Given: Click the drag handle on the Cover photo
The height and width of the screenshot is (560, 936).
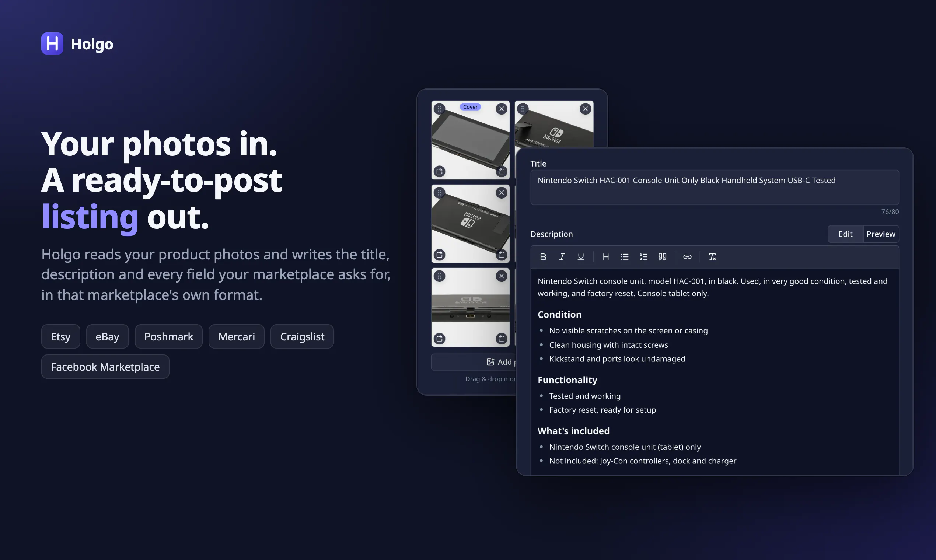Looking at the screenshot, I should (x=439, y=109).
